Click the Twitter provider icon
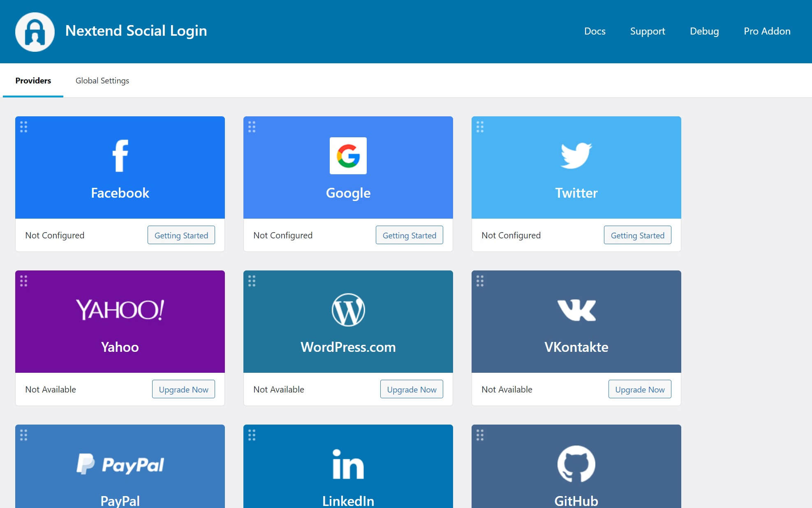The image size is (812, 508). [x=576, y=156]
